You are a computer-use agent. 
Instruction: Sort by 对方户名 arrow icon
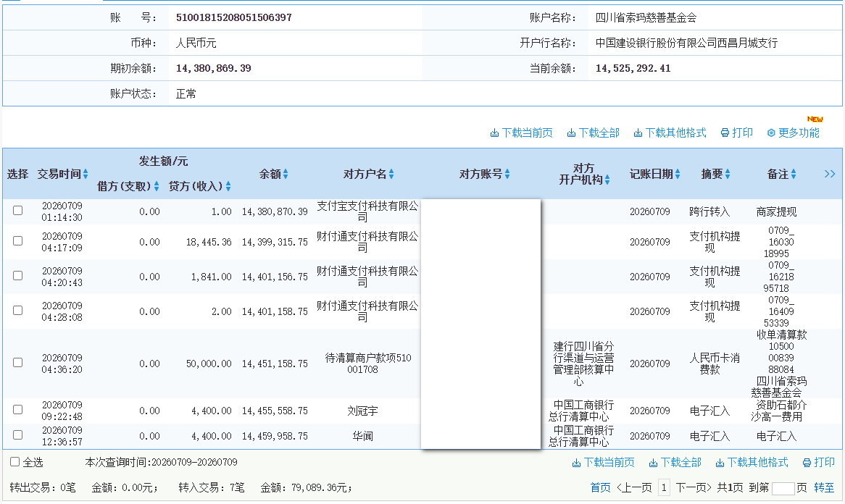click(391, 174)
